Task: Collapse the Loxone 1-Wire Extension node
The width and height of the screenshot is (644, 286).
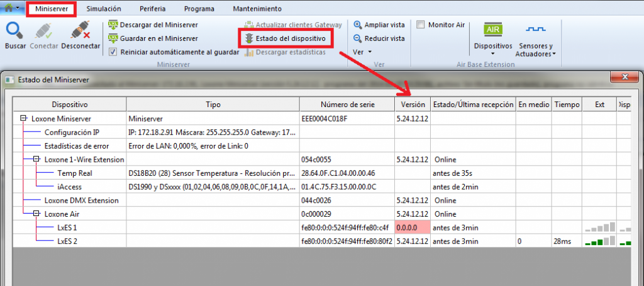Action: pos(36,159)
